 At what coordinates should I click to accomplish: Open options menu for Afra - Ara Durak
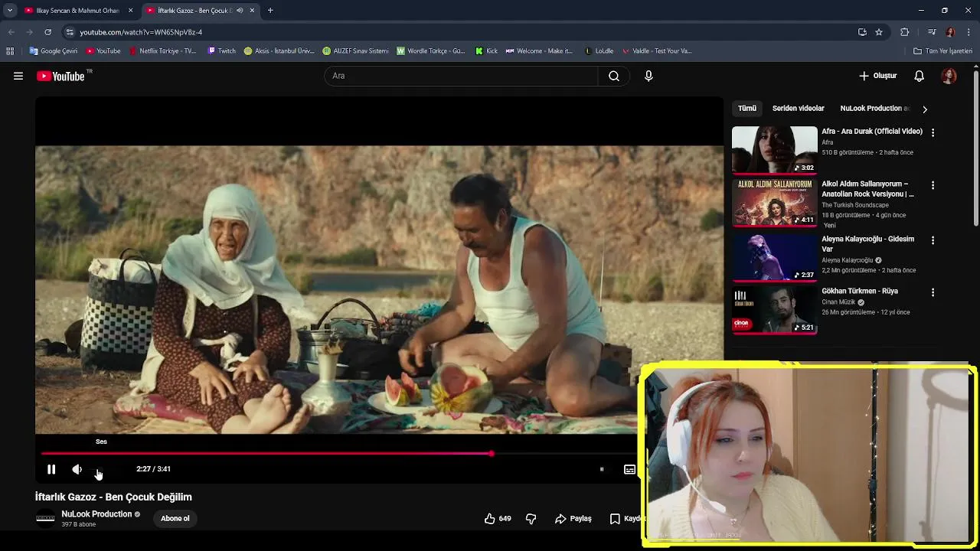[x=933, y=132]
